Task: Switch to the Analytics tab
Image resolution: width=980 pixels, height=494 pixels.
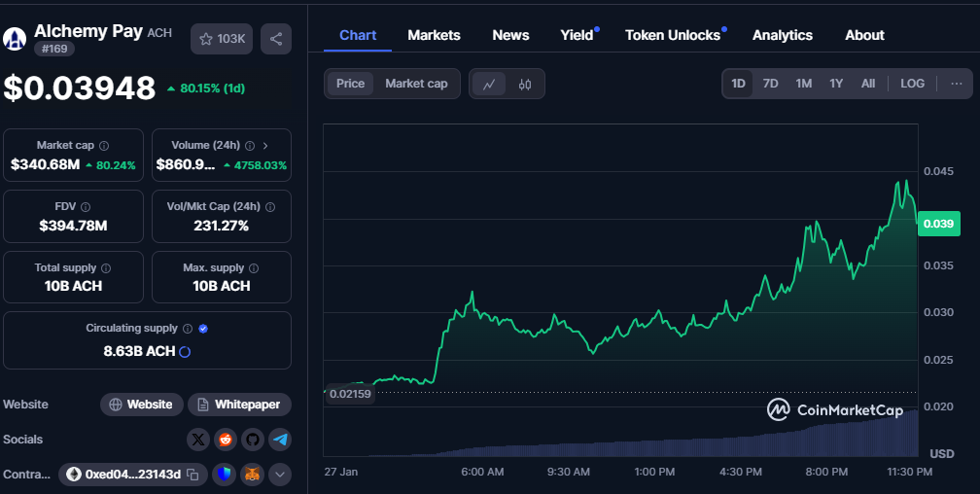Action: (783, 36)
